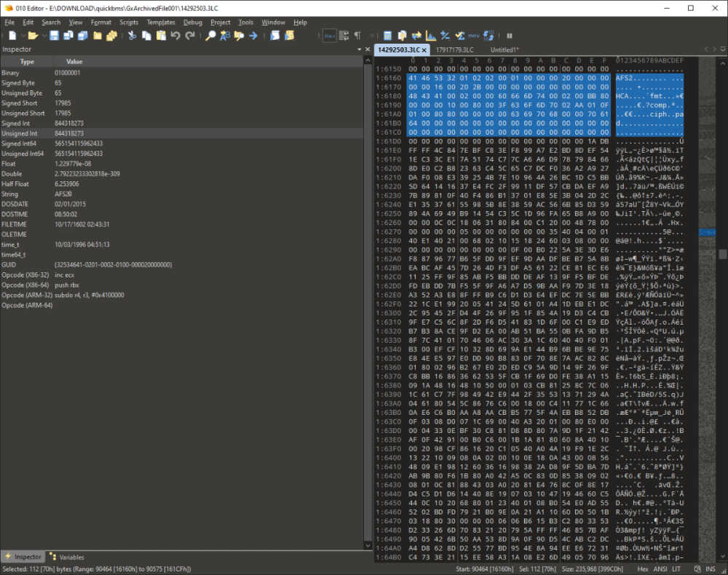The width and height of the screenshot is (728, 575).
Task: Click the Disassembler 'mov' icon
Action: coord(473,35)
